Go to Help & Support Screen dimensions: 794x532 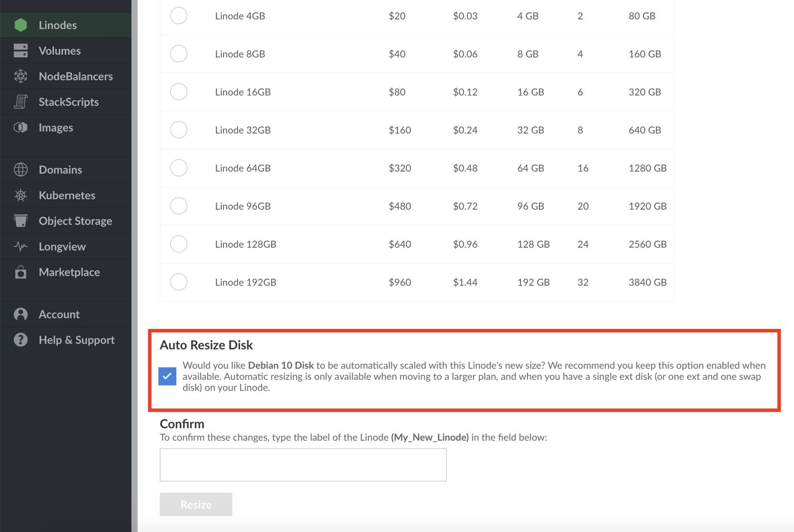click(x=76, y=340)
